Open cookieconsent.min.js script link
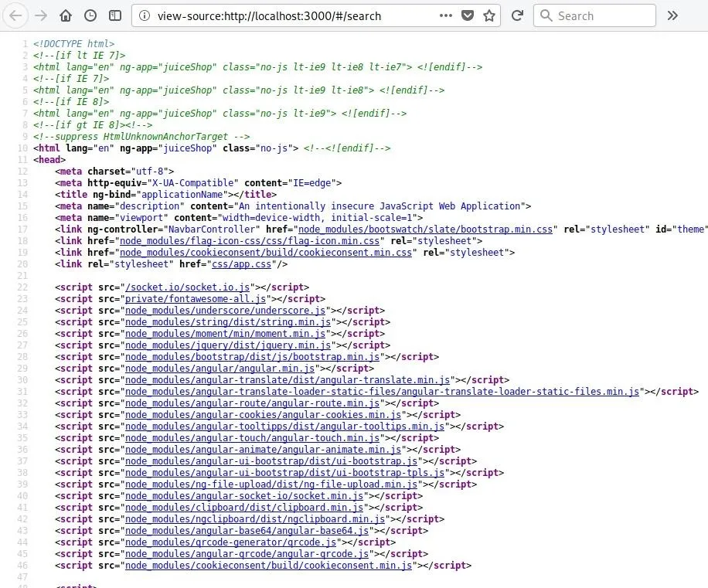The width and height of the screenshot is (708, 588). [x=269, y=566]
